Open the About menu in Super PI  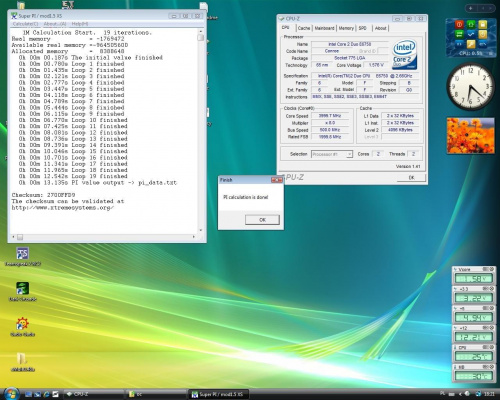click(55, 24)
